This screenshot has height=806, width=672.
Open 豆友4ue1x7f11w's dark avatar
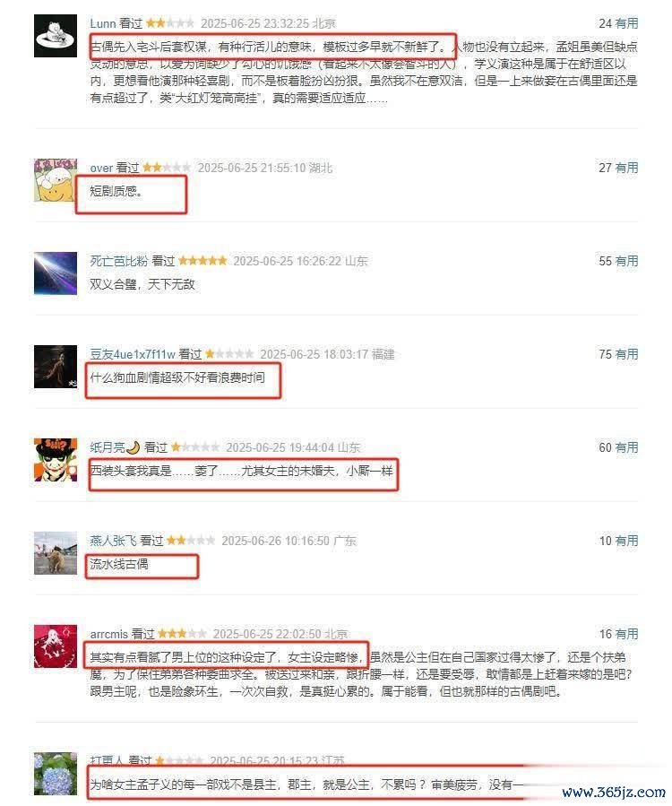click(56, 367)
